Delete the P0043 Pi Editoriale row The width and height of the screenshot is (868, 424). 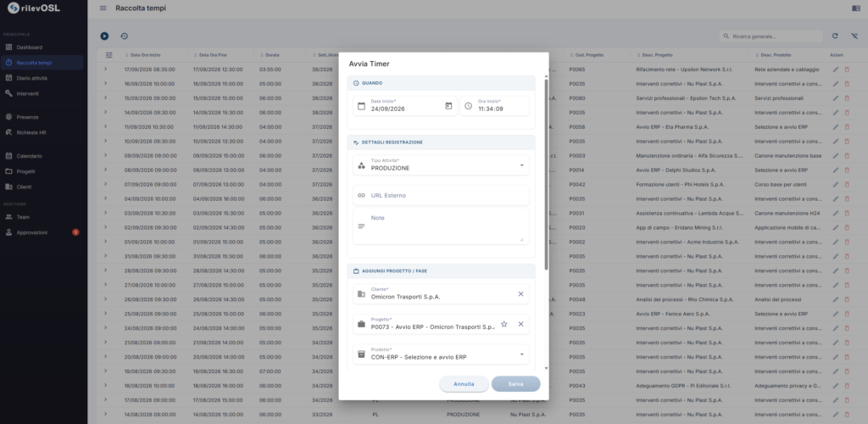coord(847,386)
